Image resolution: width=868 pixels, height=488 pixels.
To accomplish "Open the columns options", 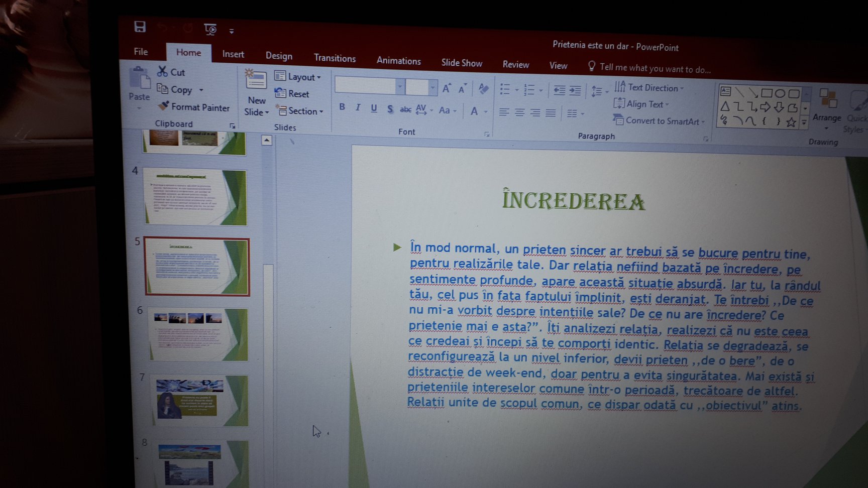I will coord(575,114).
